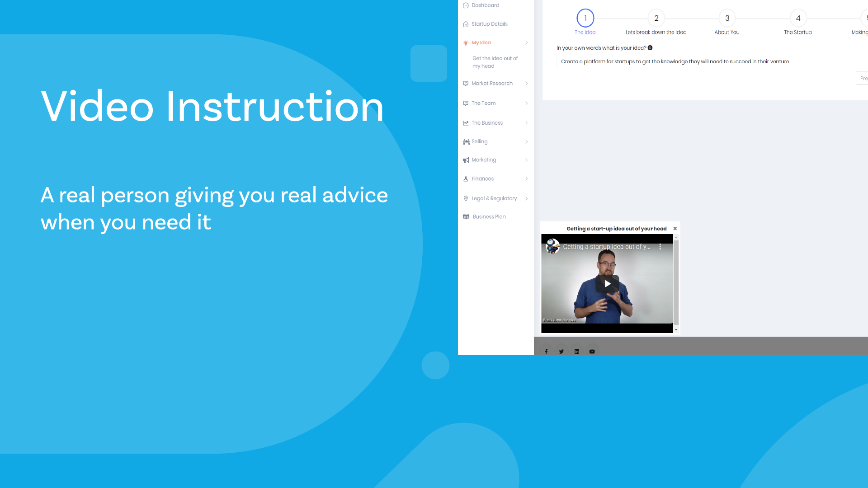Expand the Legal & Regulatory chevron
The image size is (868, 488).
527,198
